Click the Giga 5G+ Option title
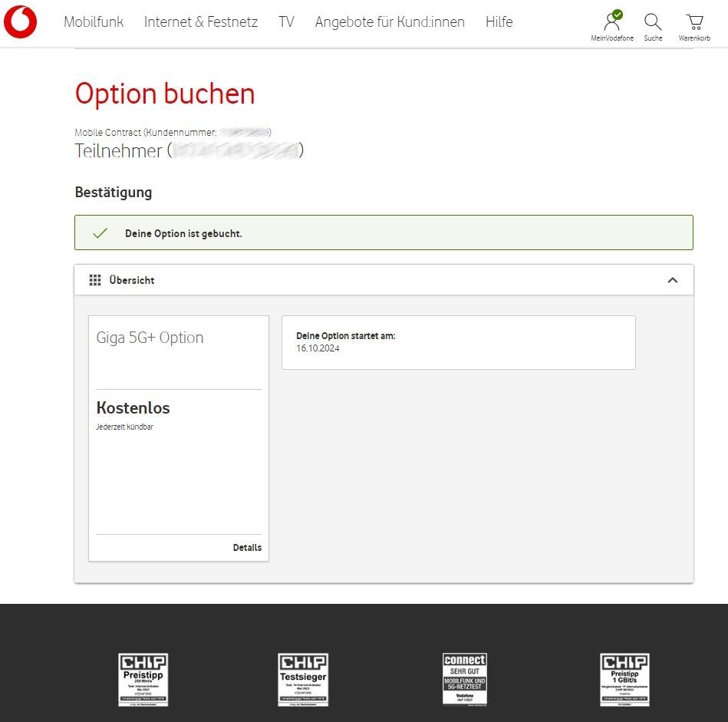Viewport: 728px width, 722px height. coord(150,338)
